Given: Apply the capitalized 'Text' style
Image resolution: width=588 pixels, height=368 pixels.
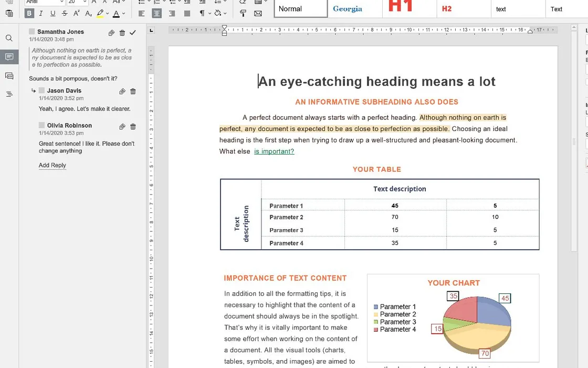Looking at the screenshot, I should (x=566, y=8).
